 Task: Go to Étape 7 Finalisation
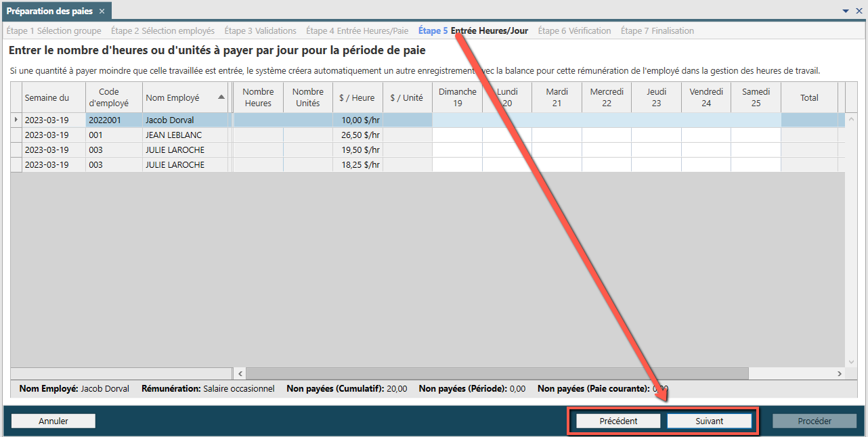click(x=657, y=30)
